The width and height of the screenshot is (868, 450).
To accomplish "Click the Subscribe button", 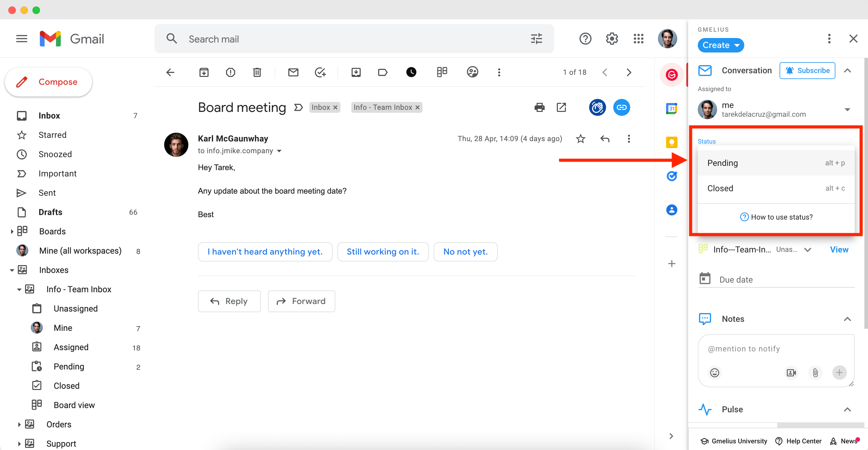I will click(x=807, y=70).
